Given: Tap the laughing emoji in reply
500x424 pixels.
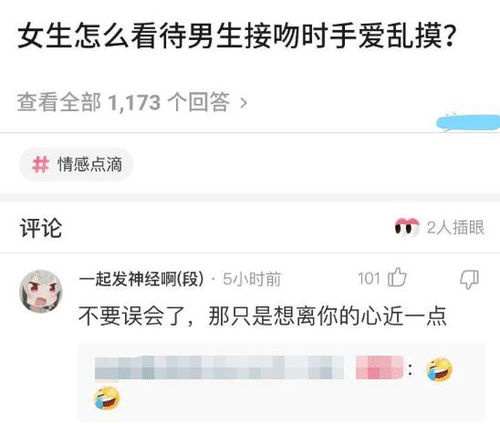Looking at the screenshot, I should point(439,369).
